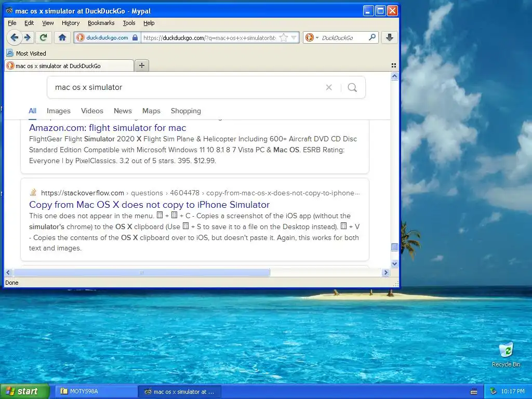Open the History menu
This screenshot has height=399, width=532.
click(71, 23)
